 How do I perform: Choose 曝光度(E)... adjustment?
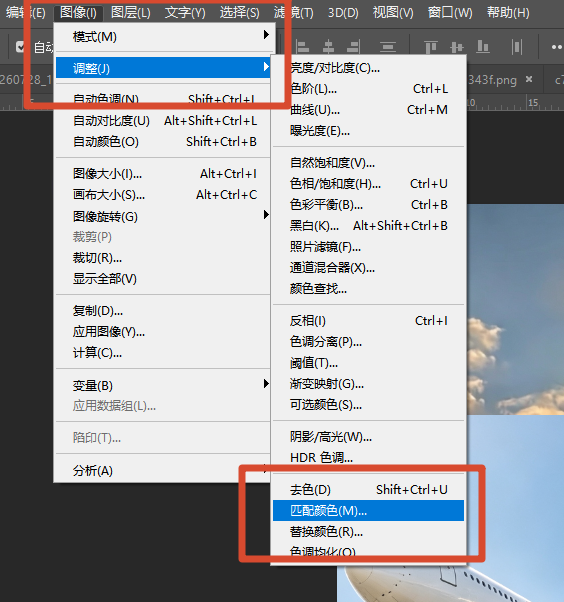(368, 131)
